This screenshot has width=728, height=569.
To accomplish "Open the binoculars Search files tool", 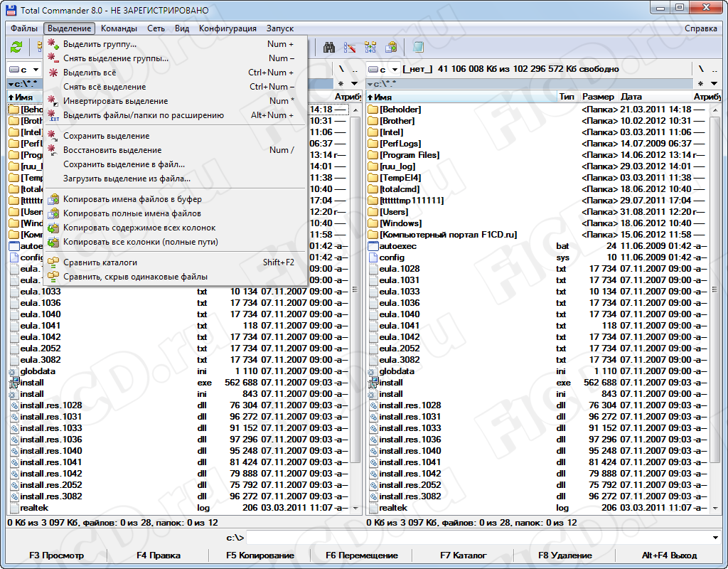I will point(329,47).
